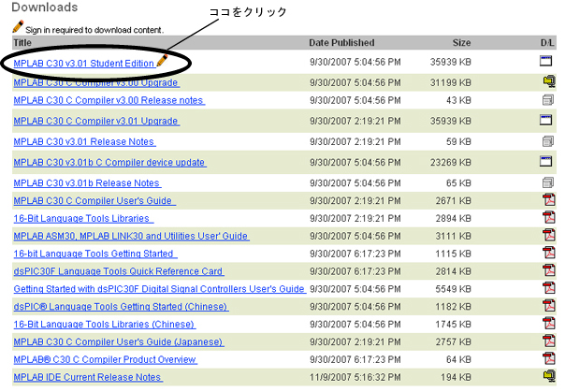Select the 11/9/2007 5:16:32 PM date cell

pos(355,378)
